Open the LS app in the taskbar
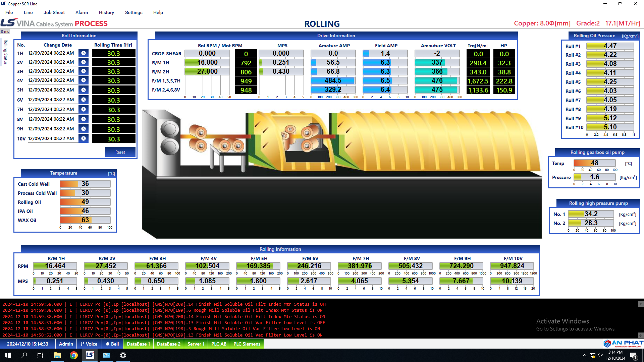This screenshot has height=362, width=644. point(90,355)
